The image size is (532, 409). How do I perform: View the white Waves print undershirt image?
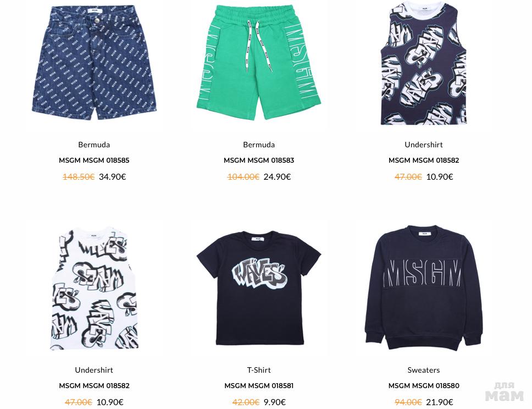(x=94, y=289)
